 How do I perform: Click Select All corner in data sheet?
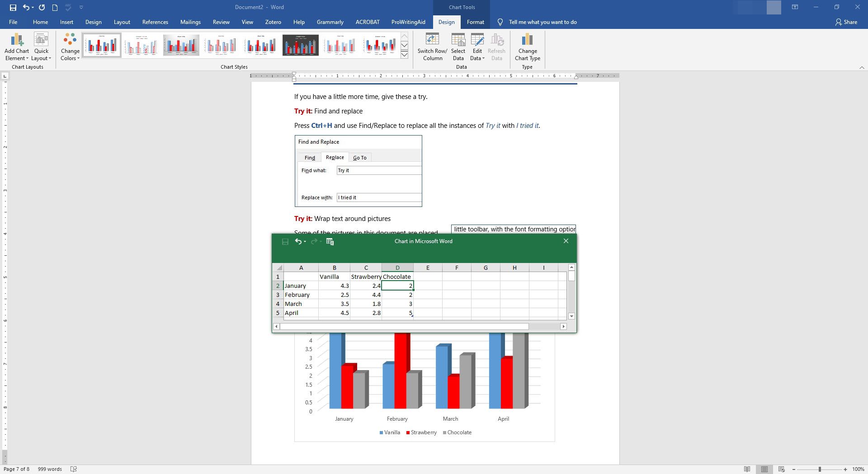pos(278,268)
